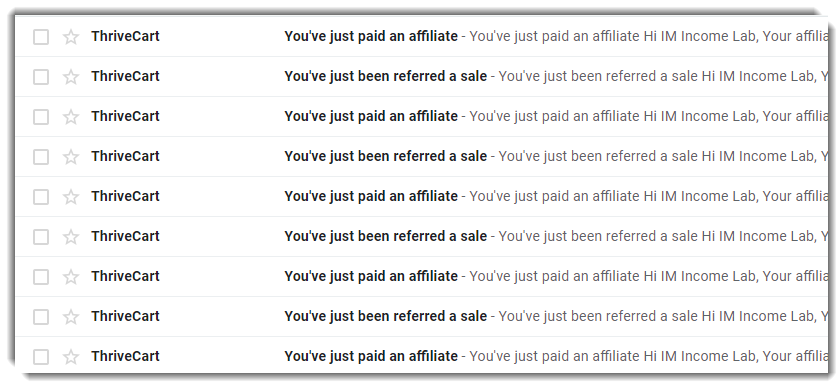Open first 'You've just been referred a sale' email
This screenshot has width=840, height=386.
coord(386,77)
